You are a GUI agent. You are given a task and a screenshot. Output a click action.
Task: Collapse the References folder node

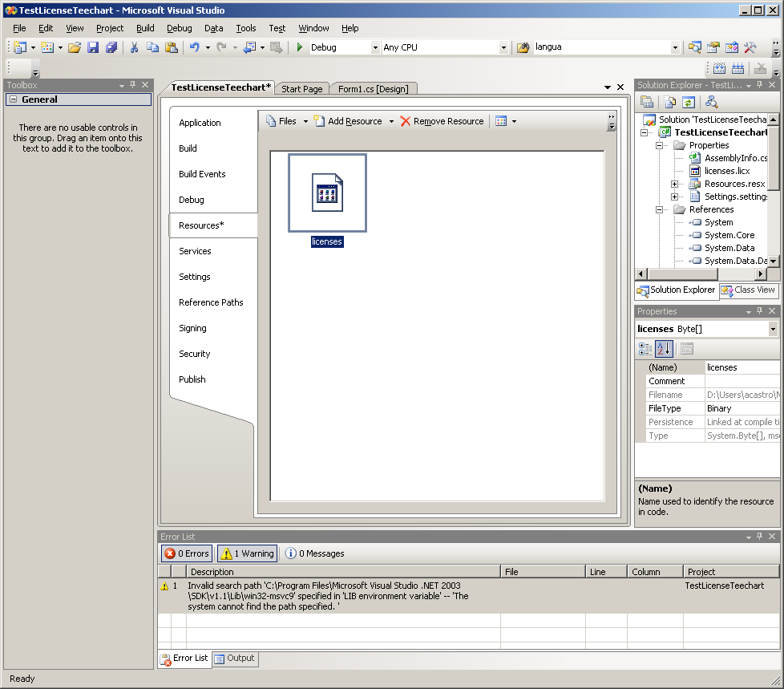coord(660,209)
